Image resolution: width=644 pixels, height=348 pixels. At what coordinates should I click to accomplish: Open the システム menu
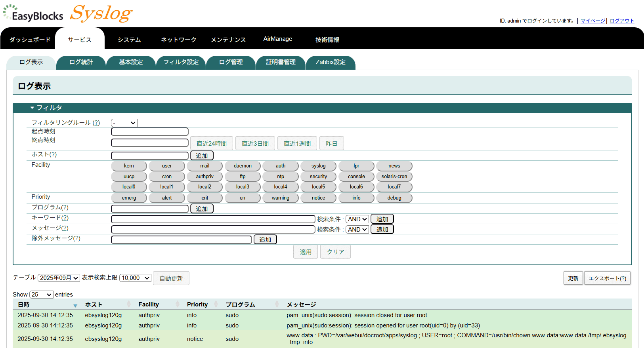[129, 40]
